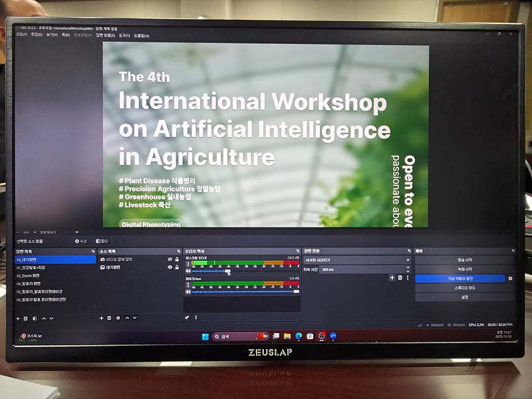This screenshot has height=399, width=532.
Task: Remove scene transition with trash icon
Action: click(400, 277)
